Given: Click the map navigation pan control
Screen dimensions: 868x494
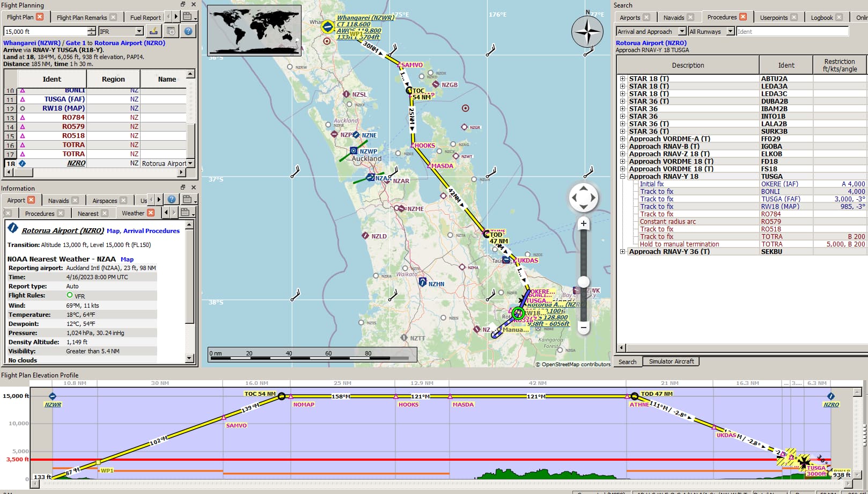Looking at the screenshot, I should click(x=584, y=198).
